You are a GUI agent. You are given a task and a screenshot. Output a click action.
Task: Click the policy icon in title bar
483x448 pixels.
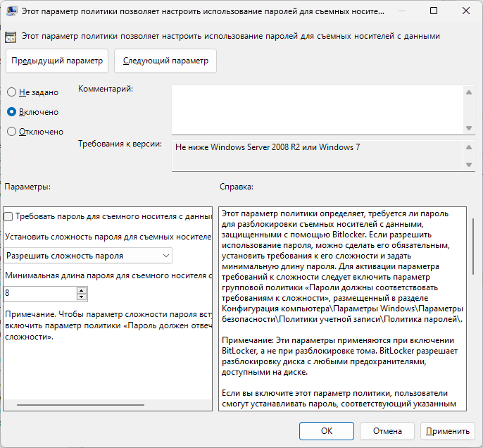(x=11, y=11)
